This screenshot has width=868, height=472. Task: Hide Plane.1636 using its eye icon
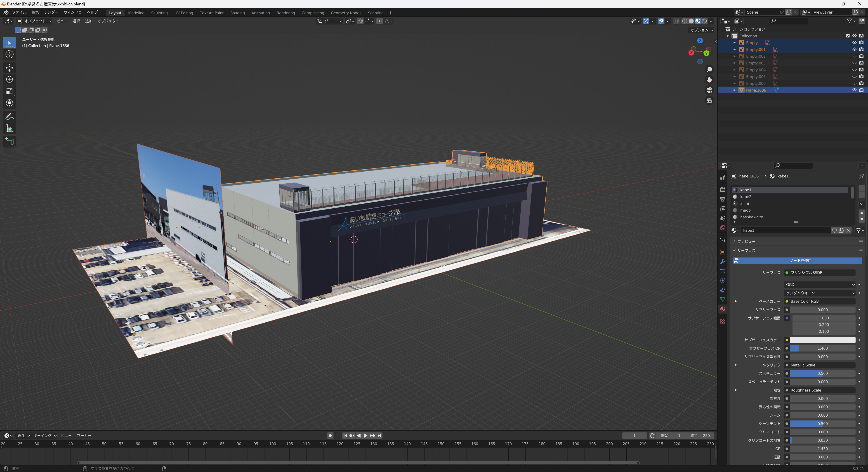tap(854, 90)
